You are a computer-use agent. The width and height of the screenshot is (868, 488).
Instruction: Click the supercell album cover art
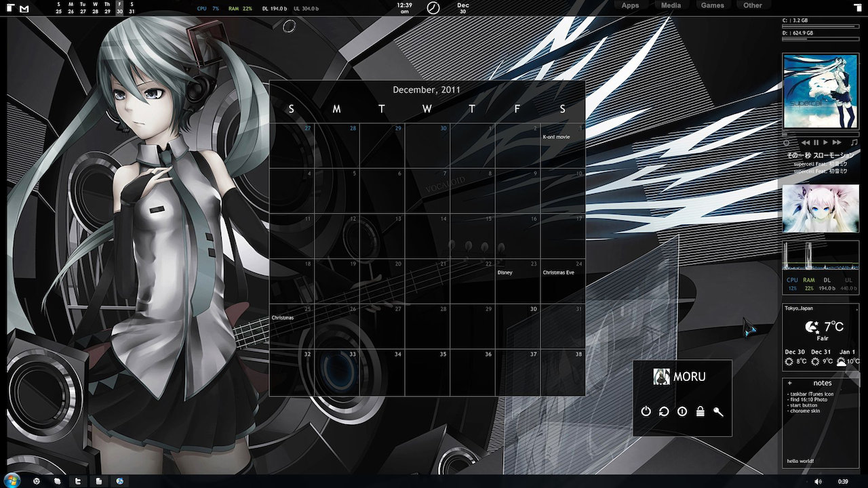point(821,91)
